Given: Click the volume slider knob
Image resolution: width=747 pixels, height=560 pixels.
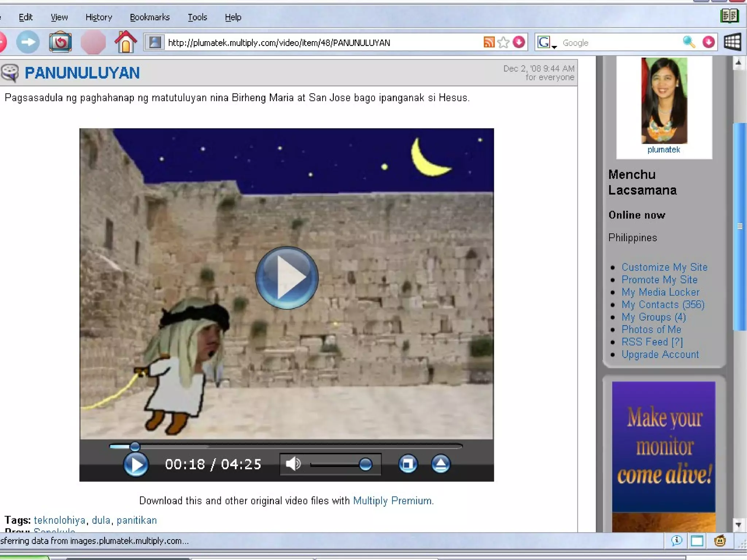Looking at the screenshot, I should coord(365,464).
